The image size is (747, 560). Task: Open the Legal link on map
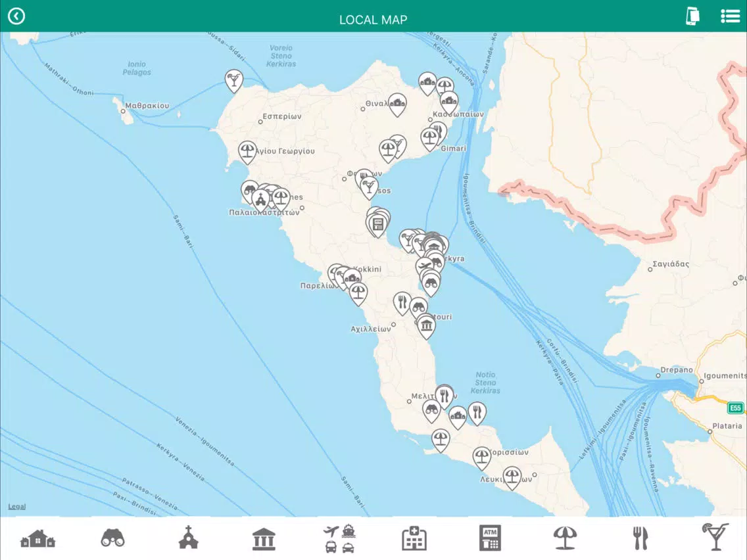click(x=16, y=506)
